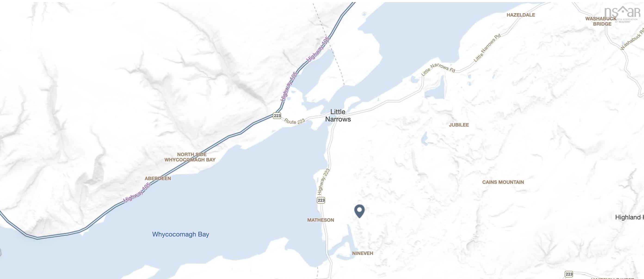
Task: Click the Little Narrows Rd label near Hazeldale
Action: coord(487,47)
